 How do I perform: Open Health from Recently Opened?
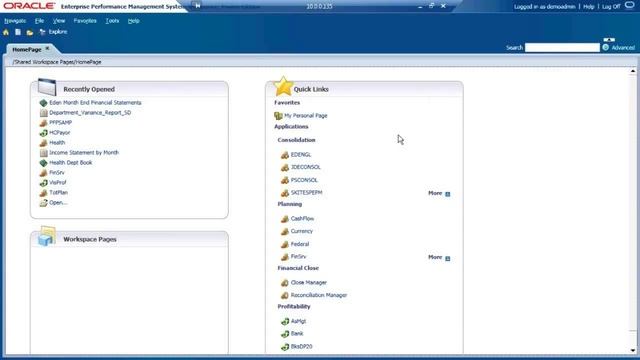coord(57,143)
